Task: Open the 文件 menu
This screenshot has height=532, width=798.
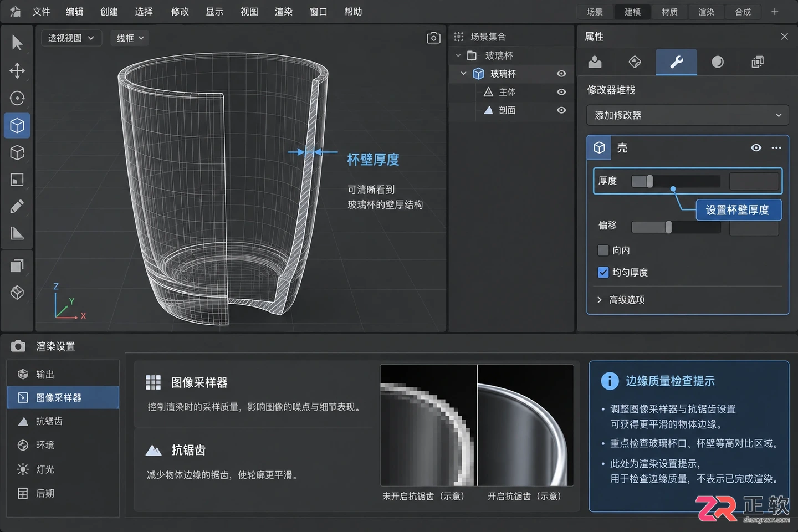Action: 42,12
